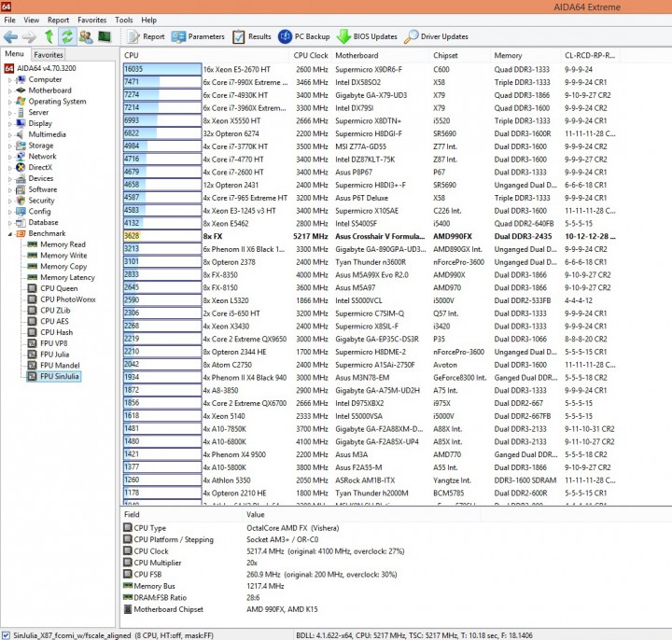Select the Database tree item
The image size is (672, 640).
pyautogui.click(x=37, y=222)
